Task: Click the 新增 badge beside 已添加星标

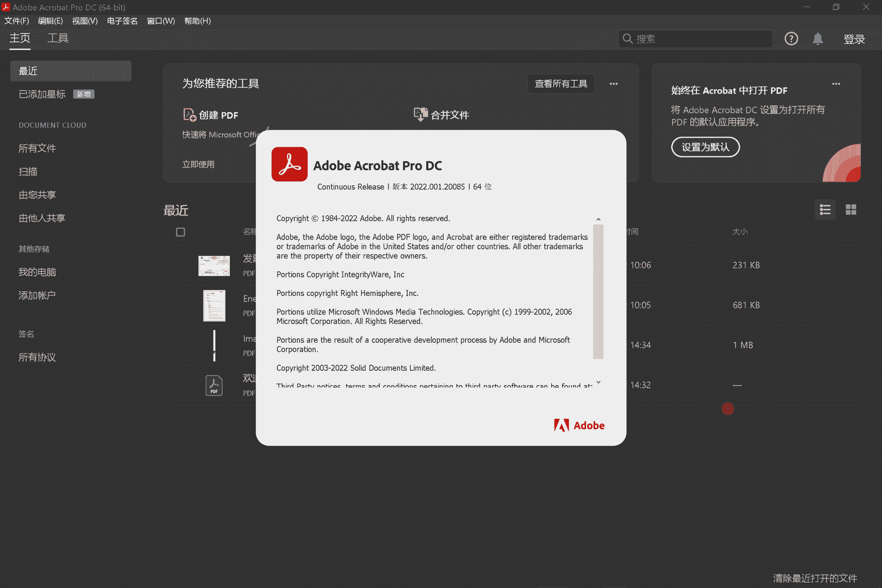Action: [84, 94]
